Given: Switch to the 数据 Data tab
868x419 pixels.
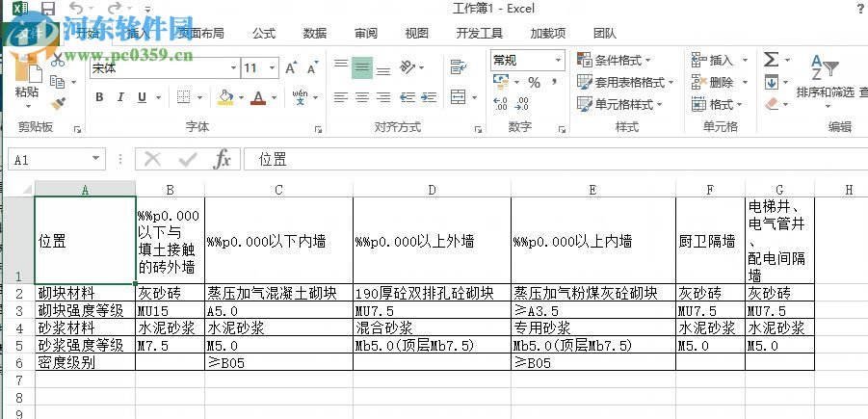Looking at the screenshot, I should click(315, 33).
